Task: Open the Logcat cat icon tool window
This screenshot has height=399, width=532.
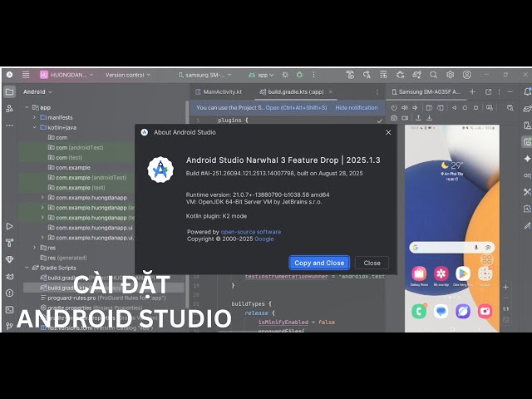Action: click(9, 277)
